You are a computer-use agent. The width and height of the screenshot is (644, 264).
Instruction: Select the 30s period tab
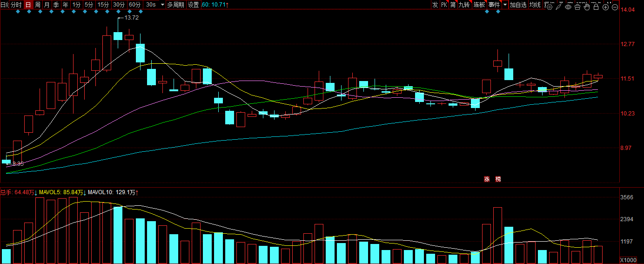point(151,5)
